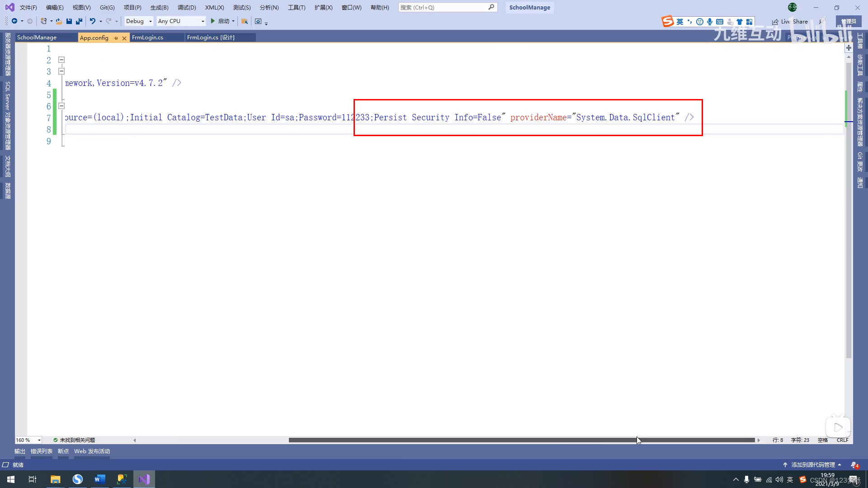This screenshot has height=488, width=868.
Task: Click the Sogou input method S logo
Action: click(668, 21)
